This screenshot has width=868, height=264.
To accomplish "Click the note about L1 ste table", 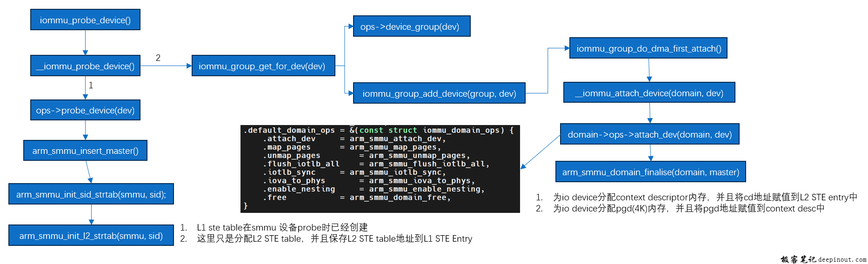I will pyautogui.click(x=281, y=227).
